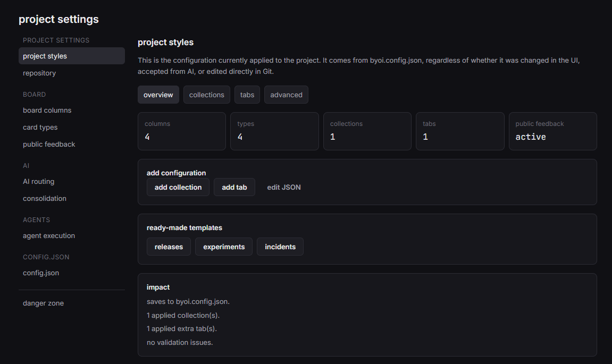
Task: Click the collections count card
Action: click(367, 131)
